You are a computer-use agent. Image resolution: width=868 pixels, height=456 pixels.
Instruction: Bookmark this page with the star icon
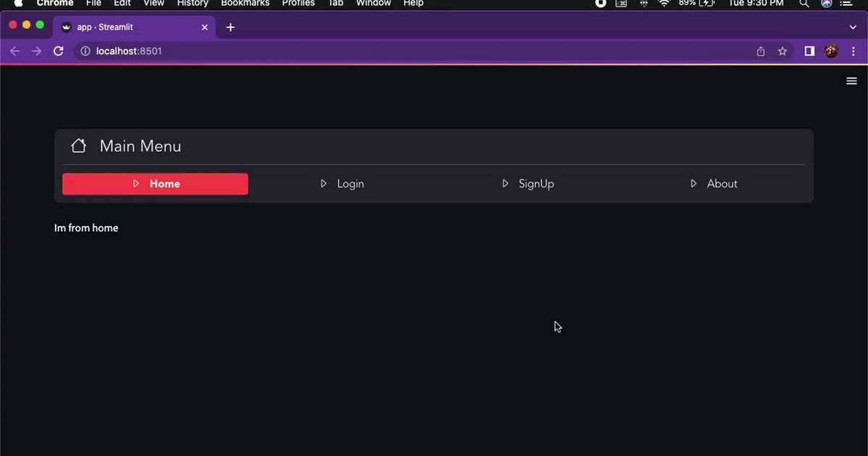click(783, 51)
